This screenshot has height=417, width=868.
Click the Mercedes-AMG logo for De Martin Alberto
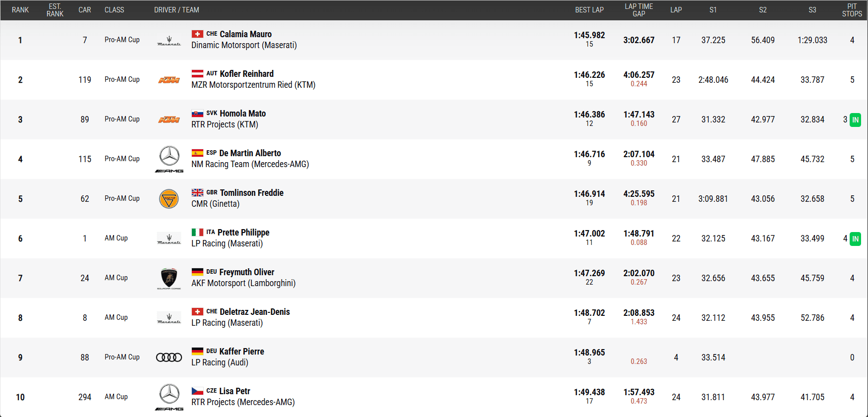pyautogui.click(x=169, y=159)
